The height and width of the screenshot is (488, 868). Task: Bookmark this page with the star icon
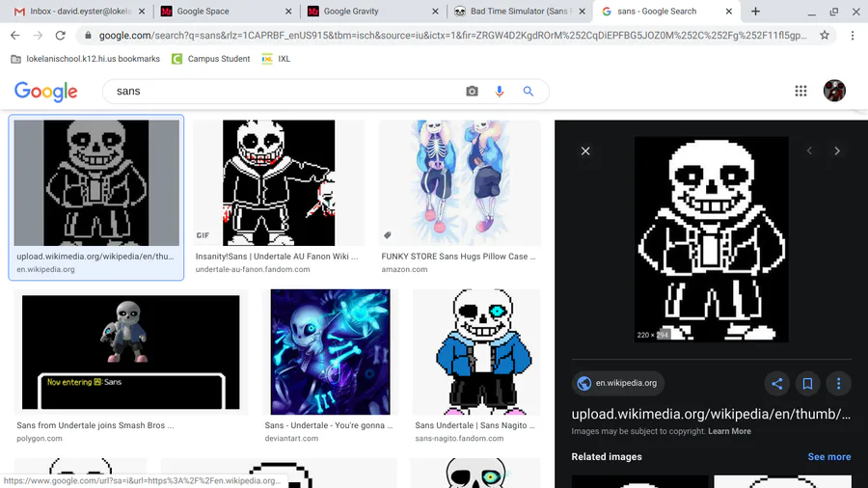(x=825, y=36)
